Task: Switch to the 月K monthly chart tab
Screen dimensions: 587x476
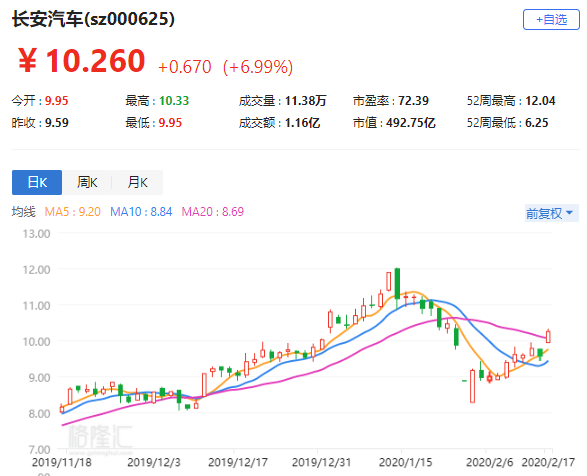Action: tap(137, 182)
